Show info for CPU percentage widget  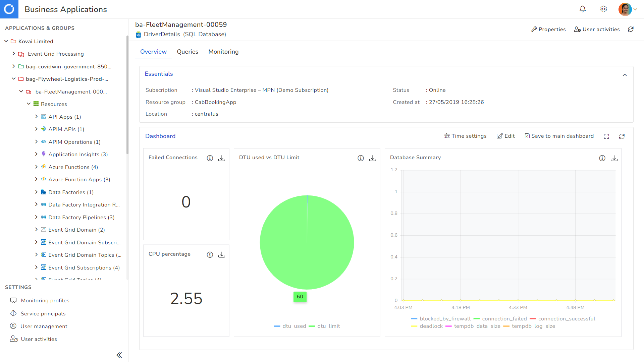point(210,255)
